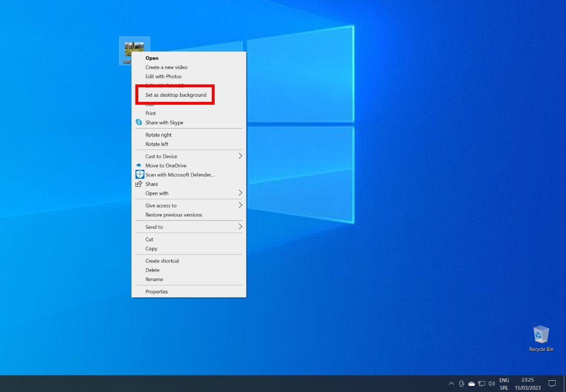Expand the Cast to Device submenu arrow
The height and width of the screenshot is (392, 566).
click(240, 156)
